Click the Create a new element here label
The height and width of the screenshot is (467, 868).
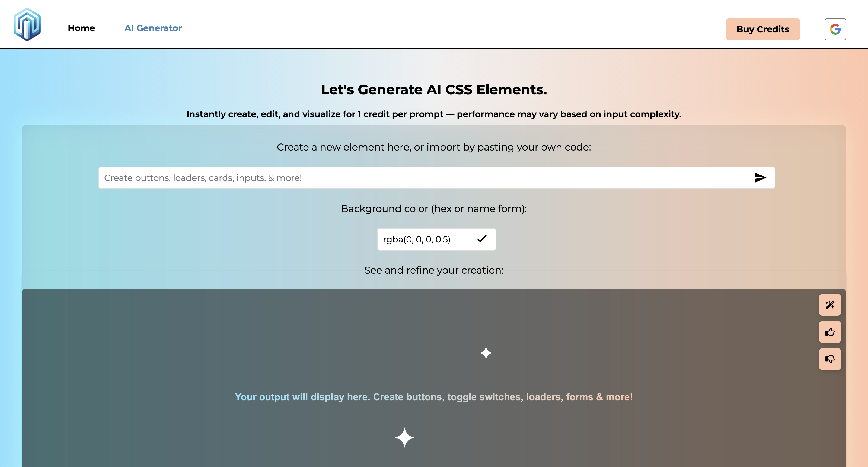[434, 147]
